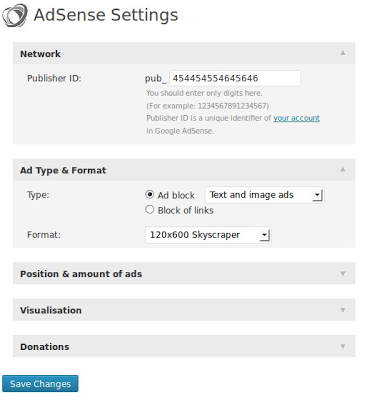
Task: Follow the 'your account' link
Action: [296, 118]
